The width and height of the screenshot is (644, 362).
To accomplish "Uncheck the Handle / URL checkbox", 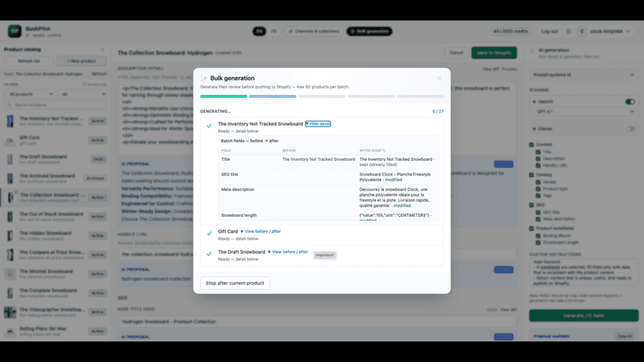I will tap(538, 165).
